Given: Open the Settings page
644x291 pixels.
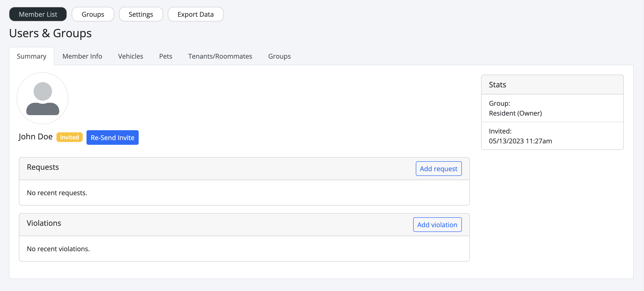Looking at the screenshot, I should tap(141, 14).
